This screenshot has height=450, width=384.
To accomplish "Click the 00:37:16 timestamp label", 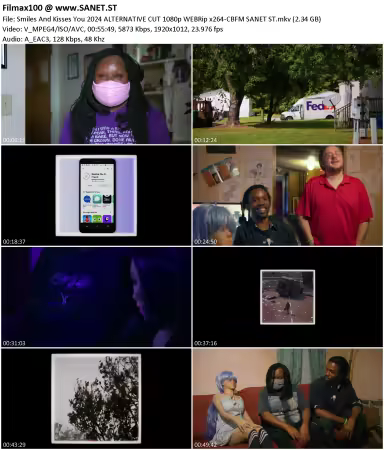I will click(x=205, y=343).
